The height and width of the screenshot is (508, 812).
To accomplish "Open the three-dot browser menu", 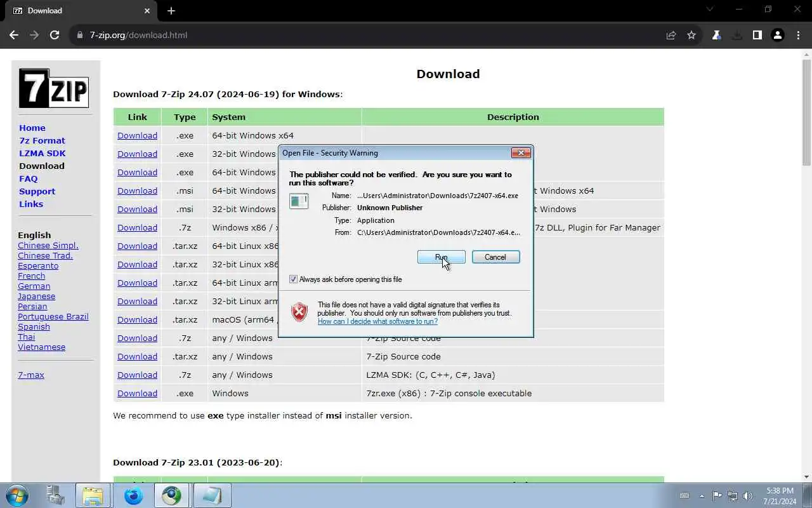I will click(x=797, y=35).
